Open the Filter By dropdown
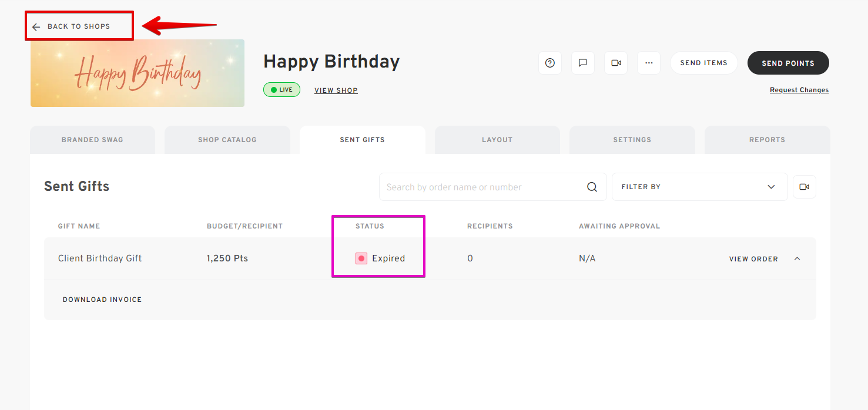 699,187
